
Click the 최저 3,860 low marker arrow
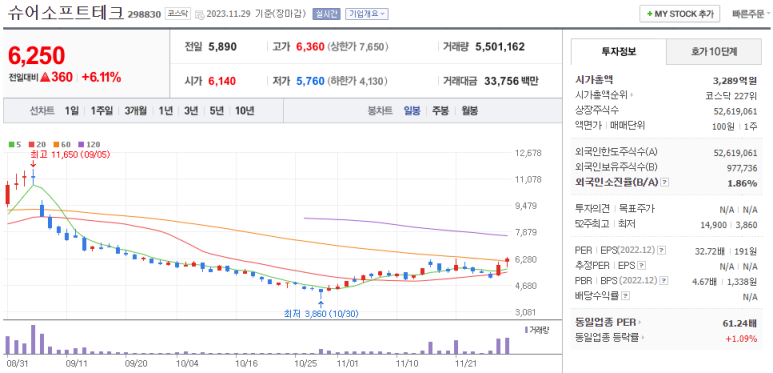321,304
